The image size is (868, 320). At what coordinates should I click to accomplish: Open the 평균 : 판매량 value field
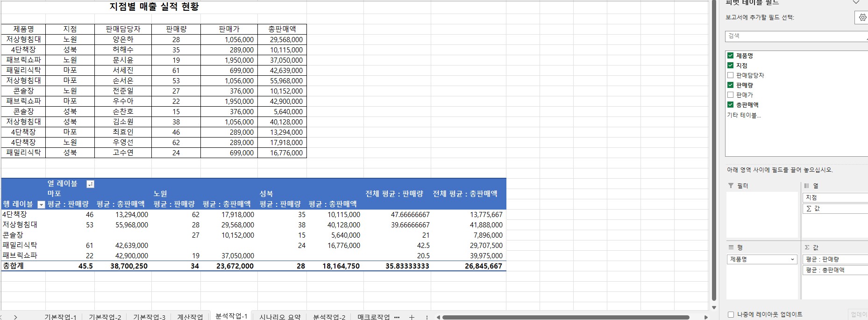tap(834, 259)
